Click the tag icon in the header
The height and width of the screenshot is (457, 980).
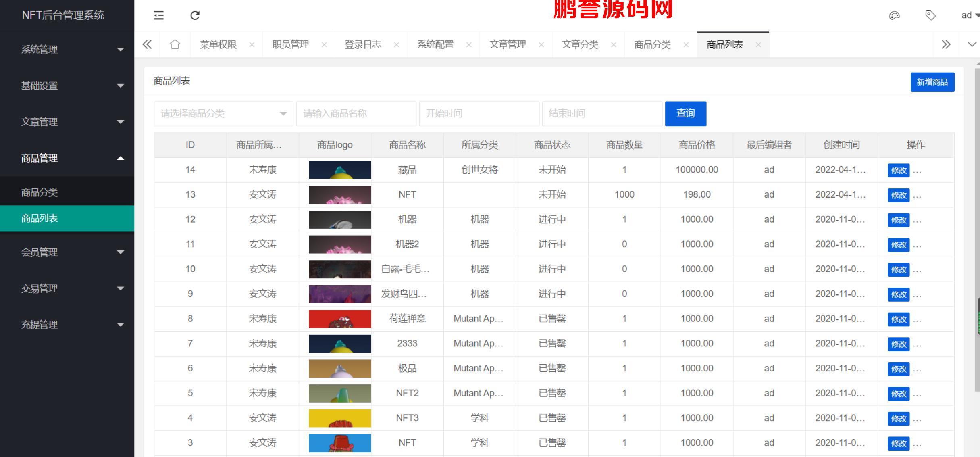pos(930,15)
